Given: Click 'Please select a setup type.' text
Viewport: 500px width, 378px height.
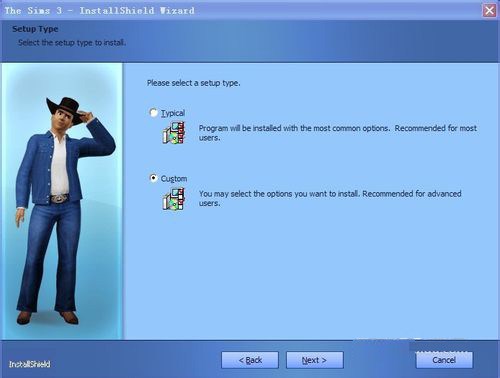Looking at the screenshot, I should point(194,83).
